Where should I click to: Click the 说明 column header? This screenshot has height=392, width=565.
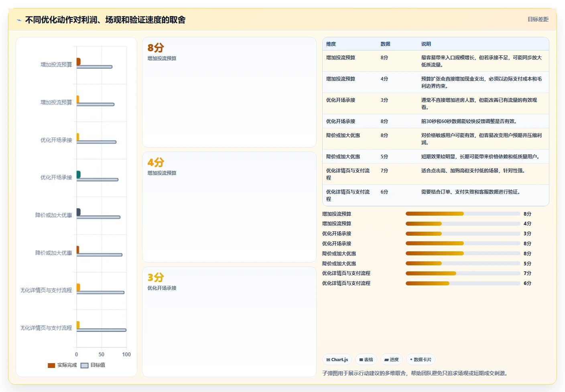click(x=426, y=44)
